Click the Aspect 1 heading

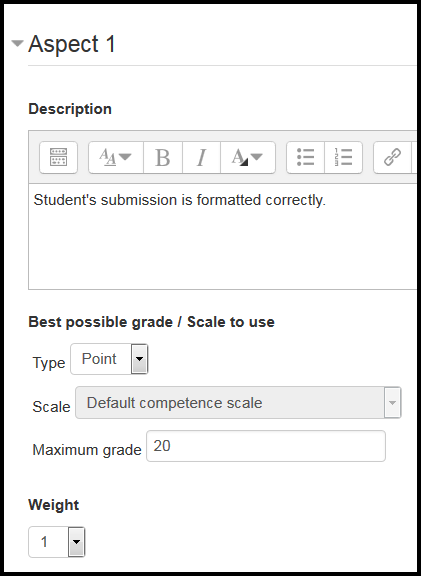(72, 44)
